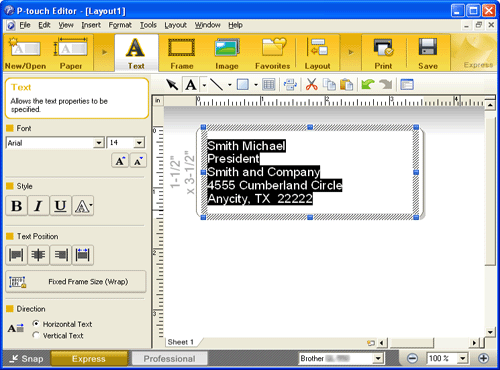Screen dimensions: 500x370
Task: Select the Line drawing tool
Action: click(217, 85)
